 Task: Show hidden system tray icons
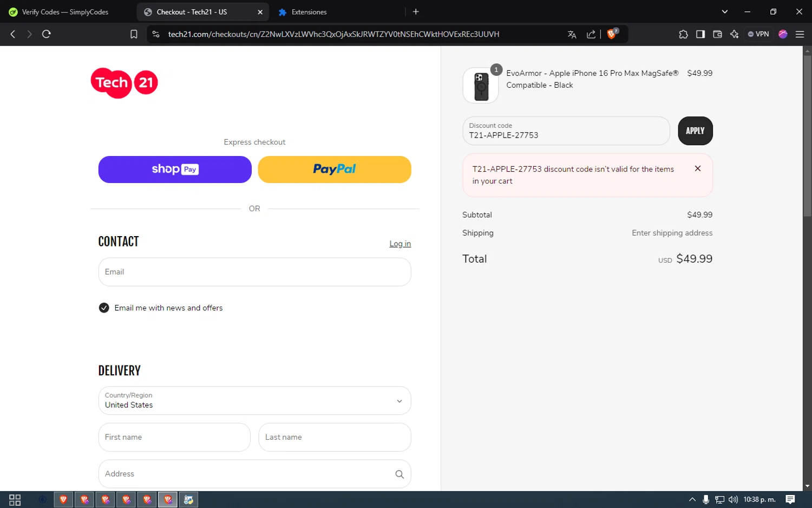click(692, 499)
